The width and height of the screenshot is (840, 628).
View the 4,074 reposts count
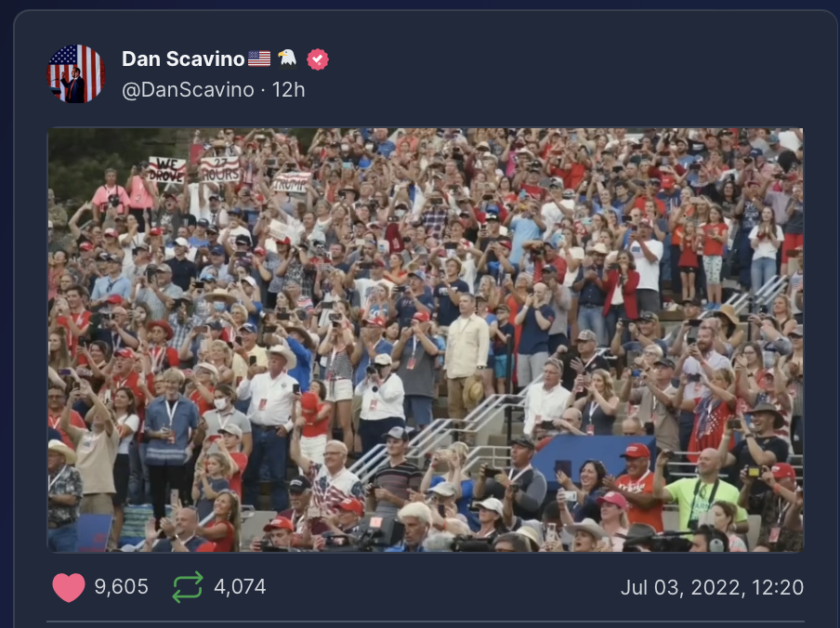coord(240,587)
